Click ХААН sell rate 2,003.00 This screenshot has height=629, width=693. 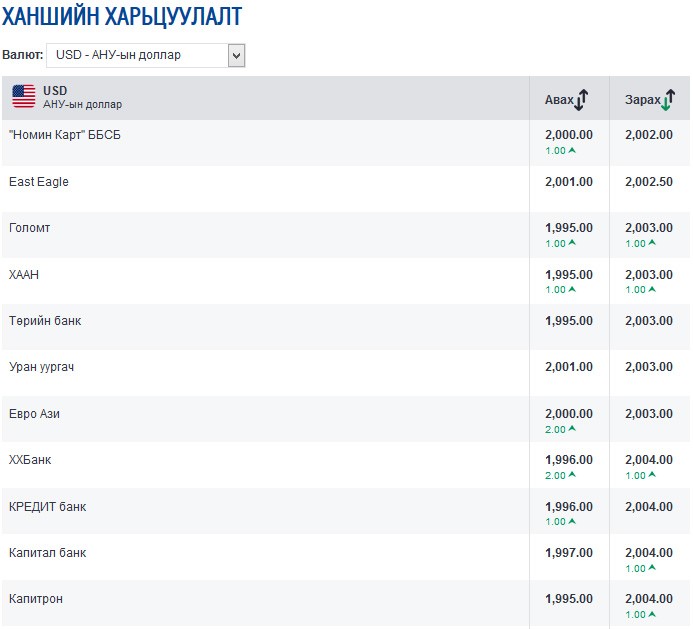[649, 275]
